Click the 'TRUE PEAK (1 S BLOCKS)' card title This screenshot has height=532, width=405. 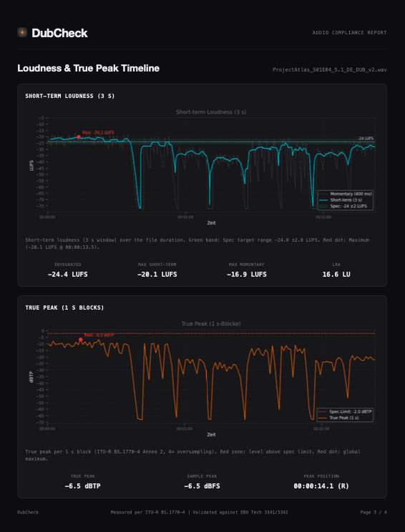(x=64, y=307)
